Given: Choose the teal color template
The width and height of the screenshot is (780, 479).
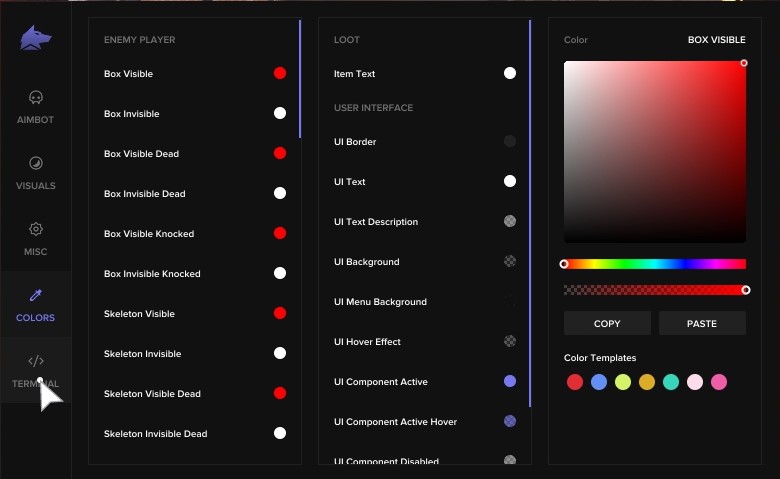Looking at the screenshot, I should coord(671,382).
